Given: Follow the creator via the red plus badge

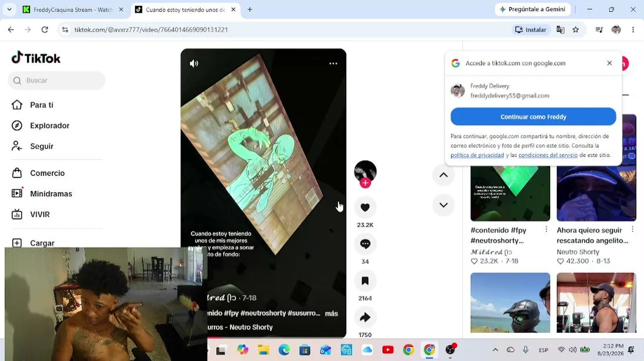Looking at the screenshot, I should click(365, 183).
